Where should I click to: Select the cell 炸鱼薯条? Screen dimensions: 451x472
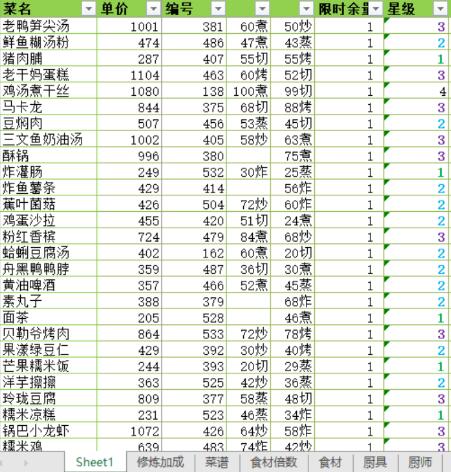(48, 188)
